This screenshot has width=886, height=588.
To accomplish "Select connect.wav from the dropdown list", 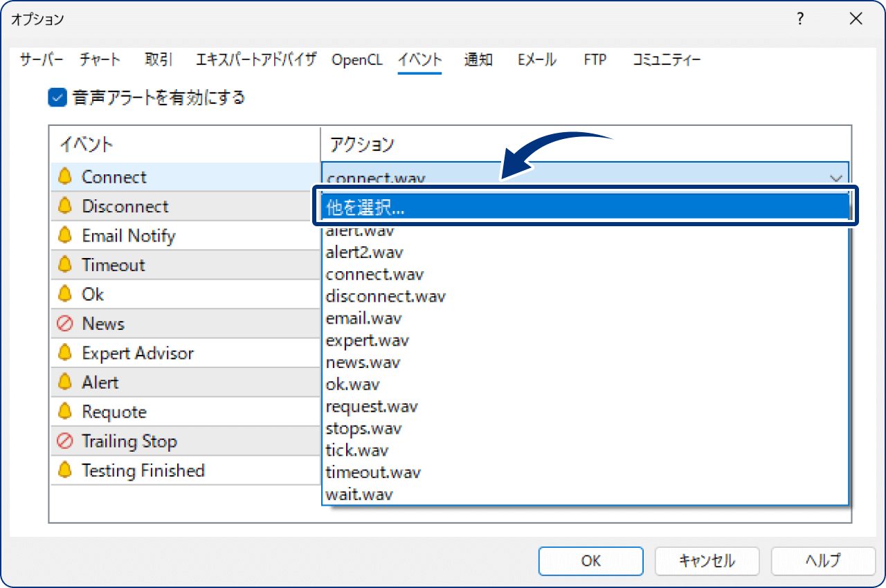I will [x=374, y=274].
